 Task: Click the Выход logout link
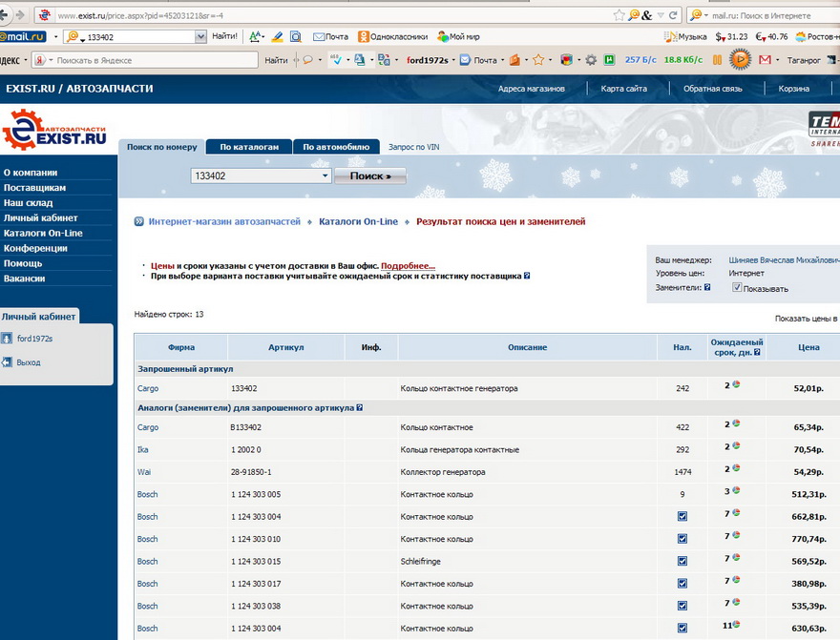click(29, 362)
